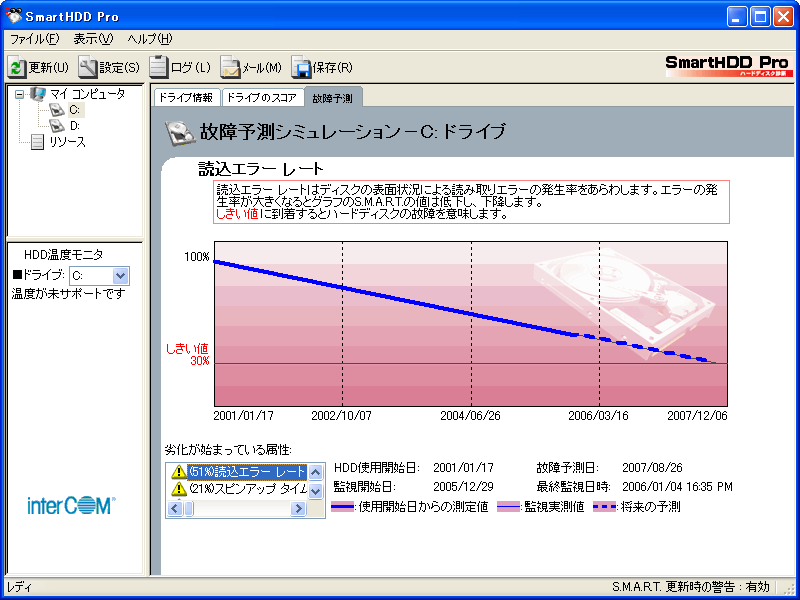800x600 pixels.
Task: Click the S.M.A.R.T. 更新時の警告 : 有効 status text
Action: pyautogui.click(x=690, y=587)
